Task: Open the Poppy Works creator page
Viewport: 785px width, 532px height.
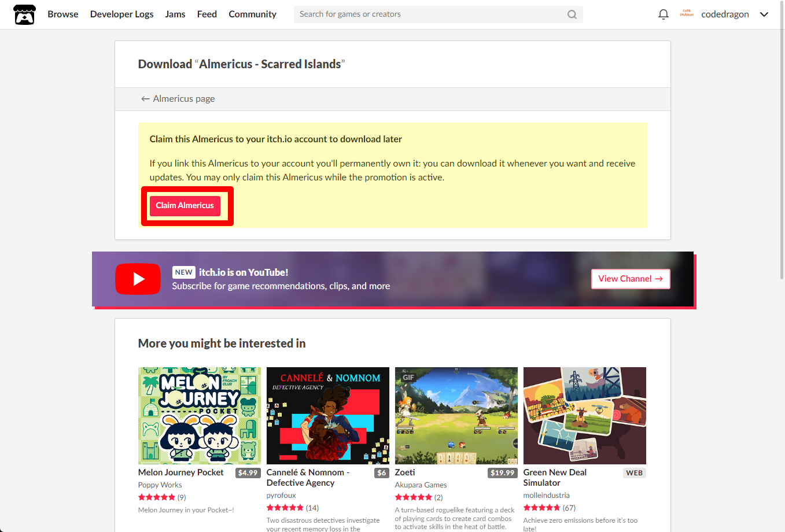Action: pyautogui.click(x=160, y=485)
